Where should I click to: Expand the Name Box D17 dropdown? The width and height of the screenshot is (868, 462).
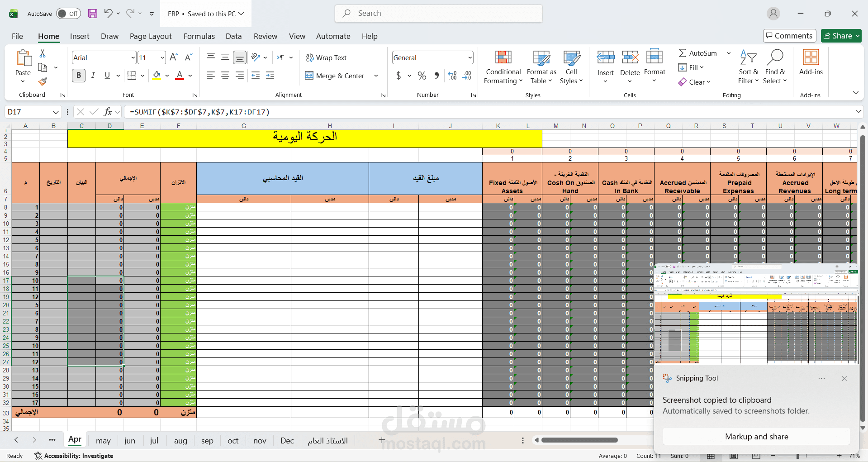click(56, 112)
